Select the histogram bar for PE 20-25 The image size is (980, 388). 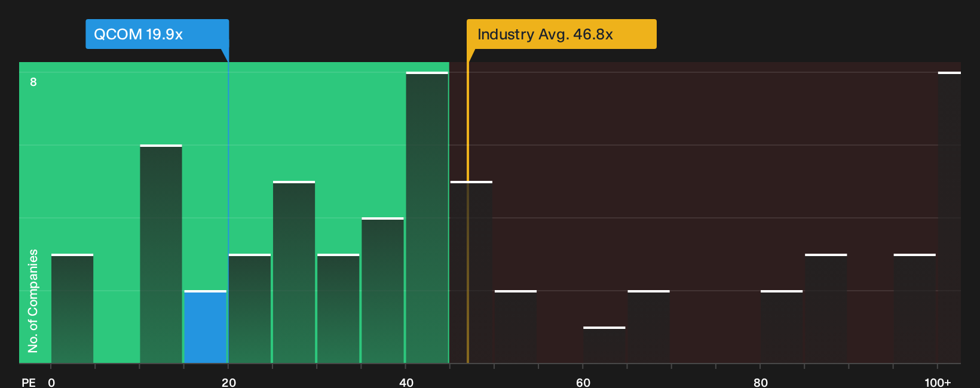click(250, 309)
